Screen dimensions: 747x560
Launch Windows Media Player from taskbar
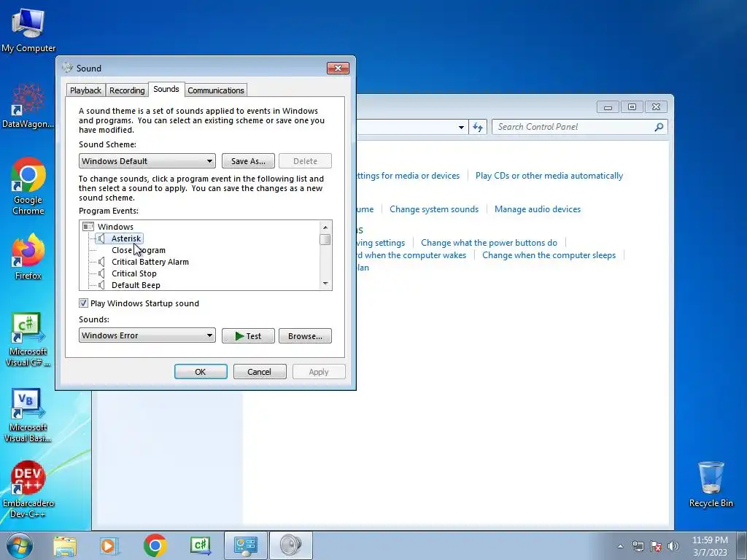108,545
